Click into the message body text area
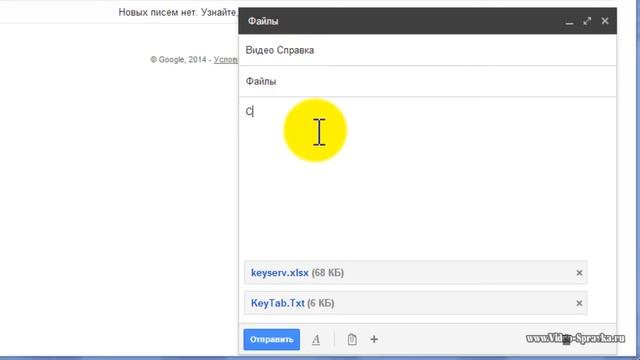Image resolution: width=640 pixels, height=360 pixels. coord(427,178)
